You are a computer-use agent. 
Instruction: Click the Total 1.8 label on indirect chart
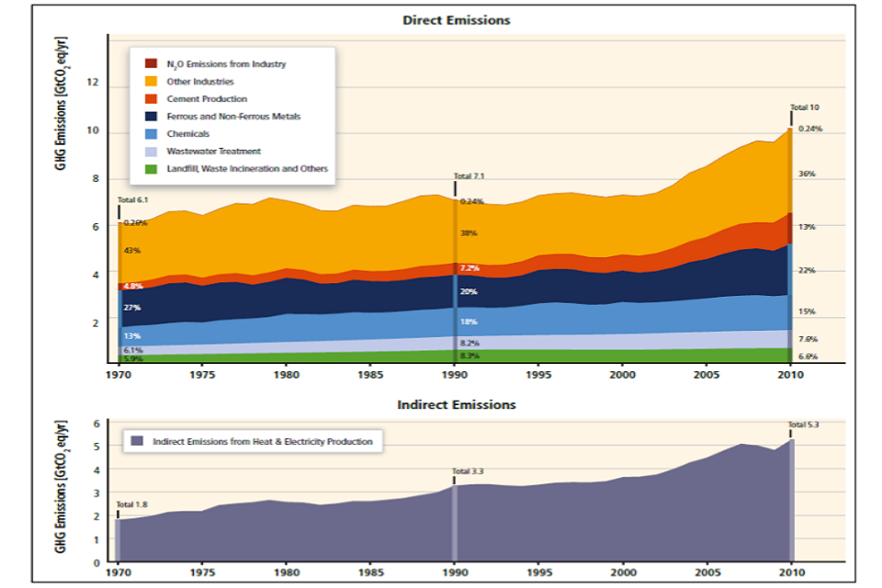pyautogui.click(x=131, y=504)
